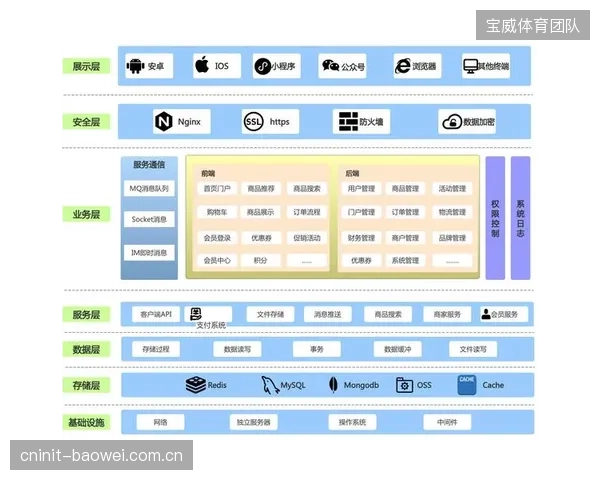Click the blue CACHE icon

click(x=466, y=385)
